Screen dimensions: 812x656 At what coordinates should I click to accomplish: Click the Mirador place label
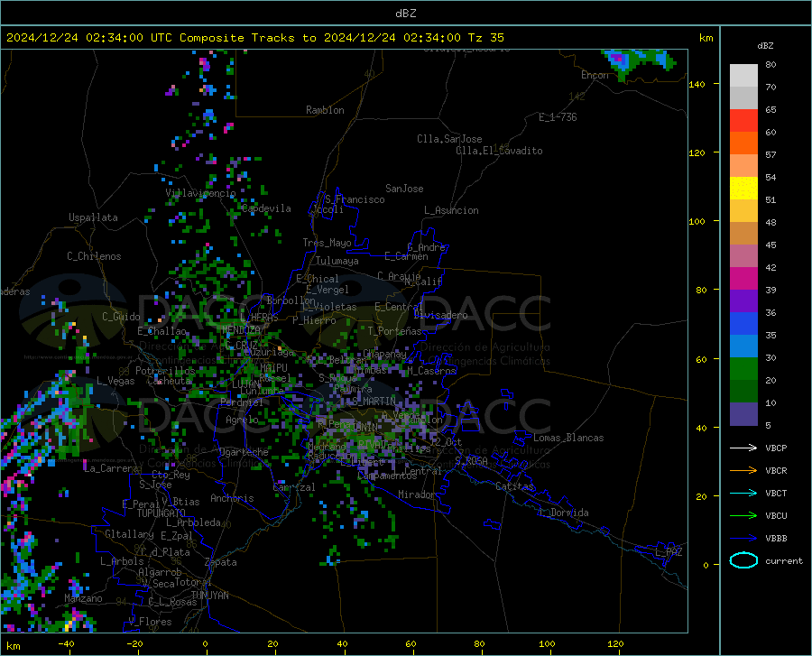tap(417, 494)
